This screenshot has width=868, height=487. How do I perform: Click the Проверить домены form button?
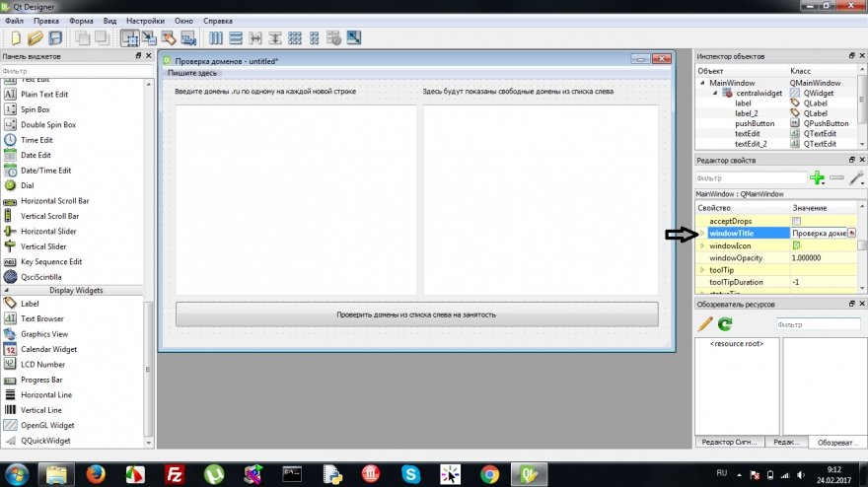pyautogui.click(x=417, y=314)
